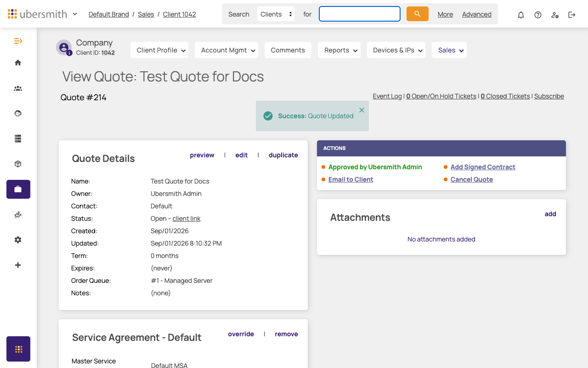Click the 'Sep/01/2026 8:10:32 PM' value
The height and width of the screenshot is (368, 588).
(x=186, y=243)
